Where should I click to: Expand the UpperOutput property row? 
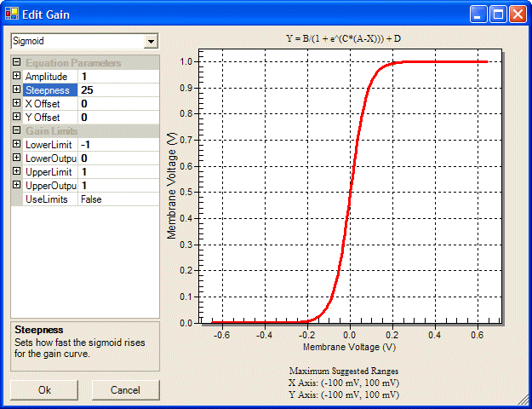17,185
